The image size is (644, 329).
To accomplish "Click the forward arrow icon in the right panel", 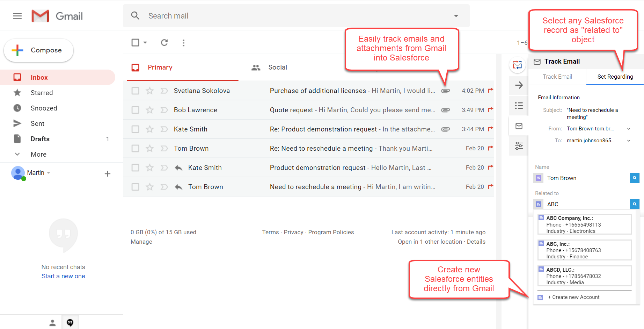I will coord(519,85).
